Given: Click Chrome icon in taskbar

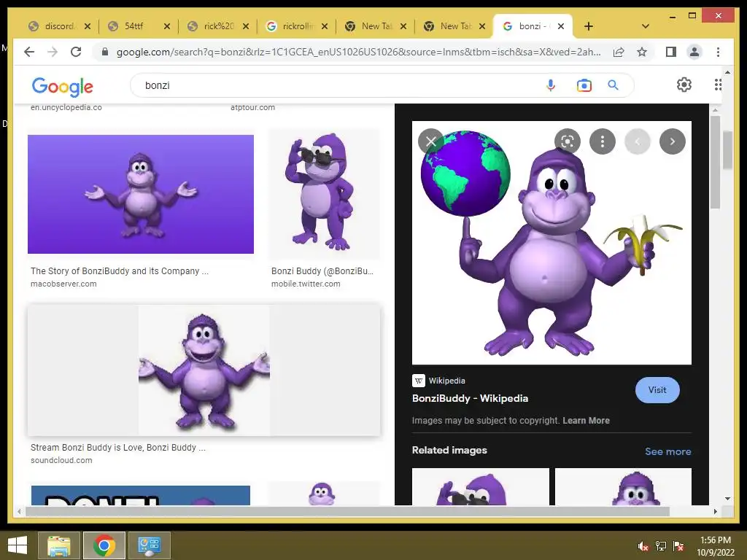Looking at the screenshot, I should click(x=104, y=545).
